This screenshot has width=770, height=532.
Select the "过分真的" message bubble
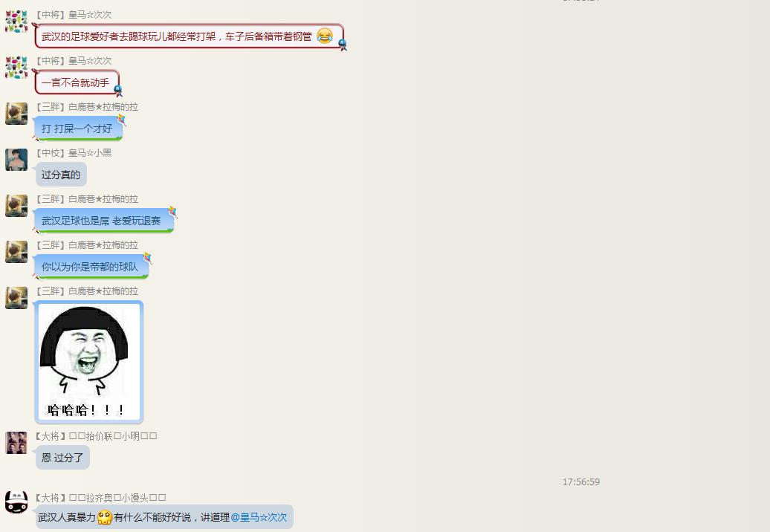pos(60,175)
